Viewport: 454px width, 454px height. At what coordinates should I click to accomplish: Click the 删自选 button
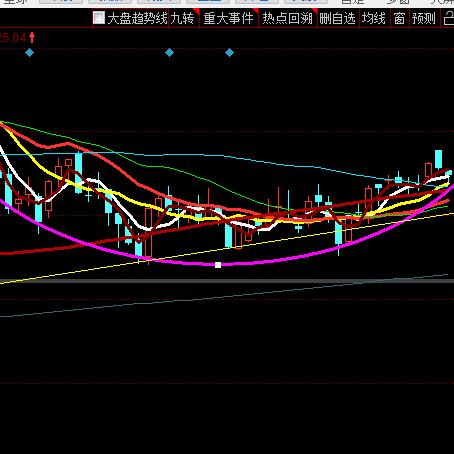[x=337, y=18]
